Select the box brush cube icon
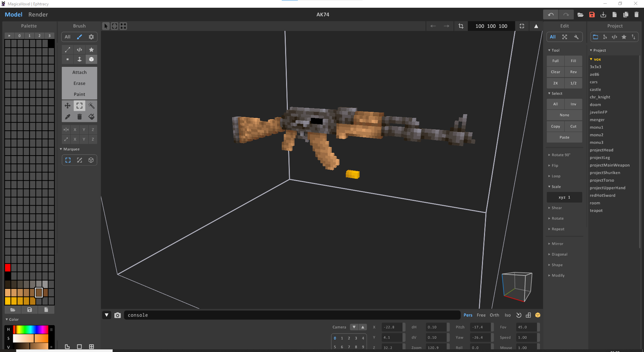Image resolution: width=644 pixels, height=352 pixels. (x=91, y=59)
